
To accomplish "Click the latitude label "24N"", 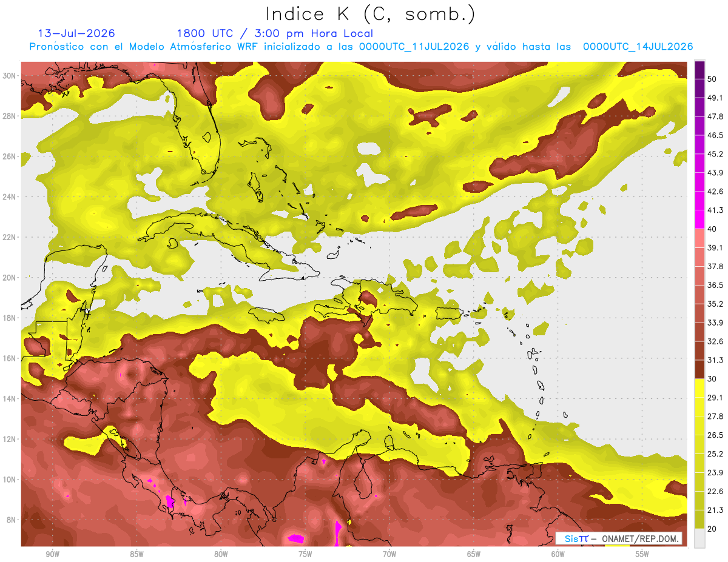I will [x=10, y=197].
